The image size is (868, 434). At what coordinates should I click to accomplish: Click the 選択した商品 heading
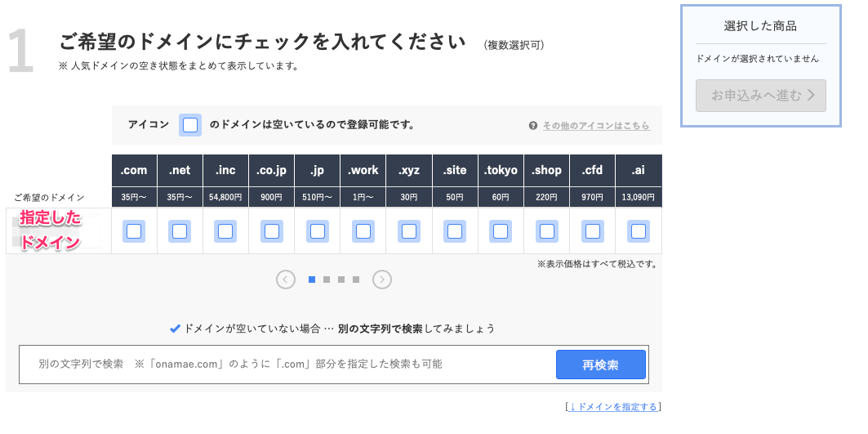pos(760,25)
